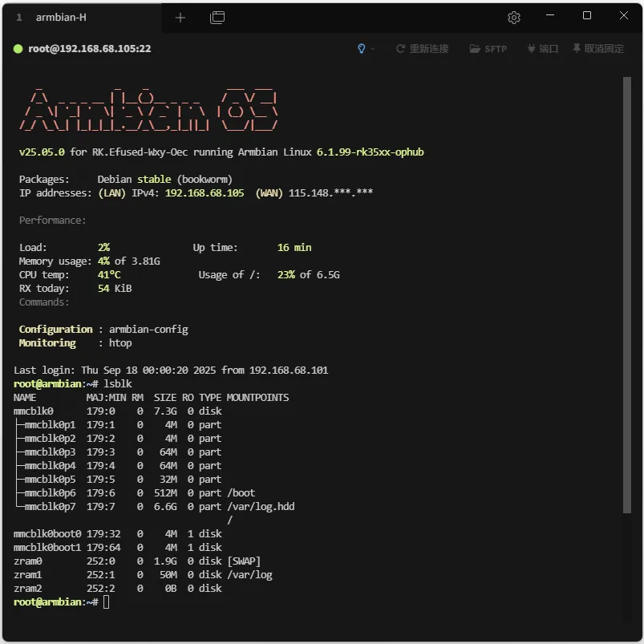Open the 端口 port forwarding option
The height and width of the screenshot is (644, 644).
coord(542,49)
